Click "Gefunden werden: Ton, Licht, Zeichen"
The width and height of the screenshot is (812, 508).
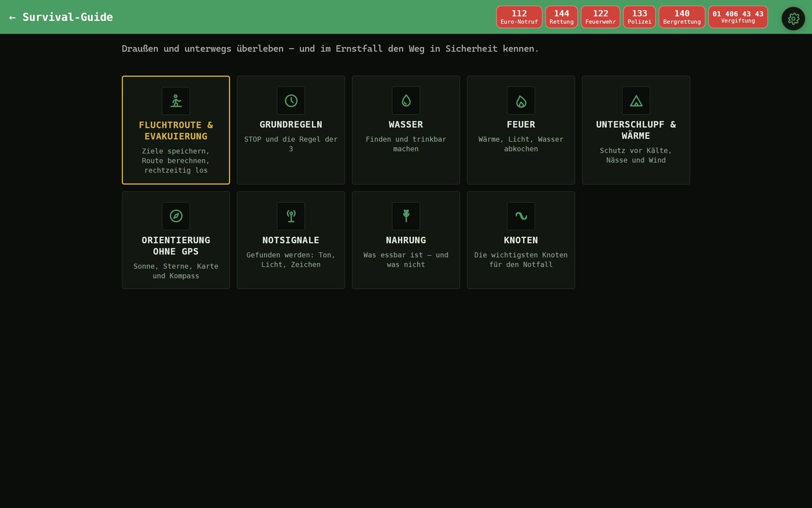pyautogui.click(x=291, y=260)
